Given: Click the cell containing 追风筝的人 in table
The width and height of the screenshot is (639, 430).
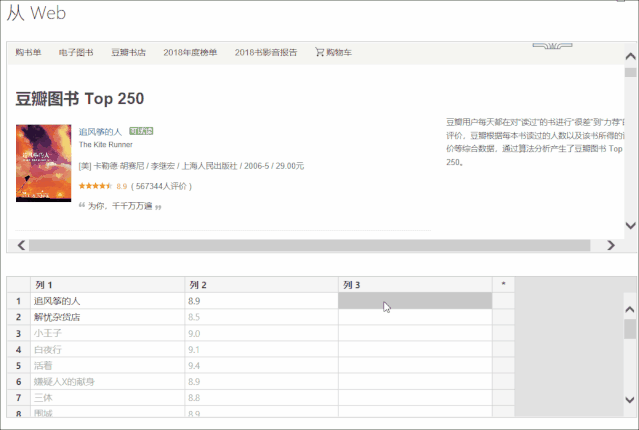Looking at the screenshot, I should click(108, 301).
